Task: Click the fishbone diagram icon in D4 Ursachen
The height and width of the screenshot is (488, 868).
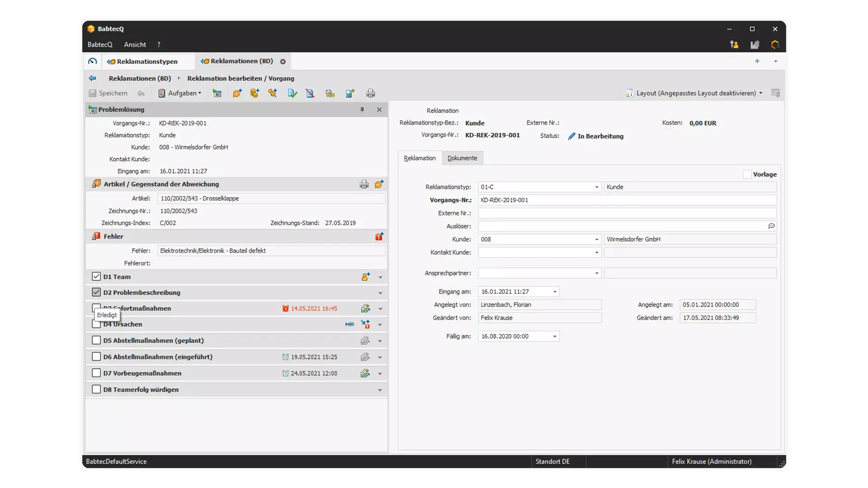Action: pos(350,324)
